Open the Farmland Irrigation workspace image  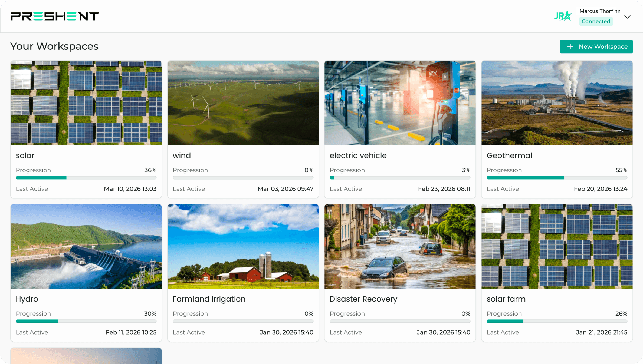coord(243,246)
